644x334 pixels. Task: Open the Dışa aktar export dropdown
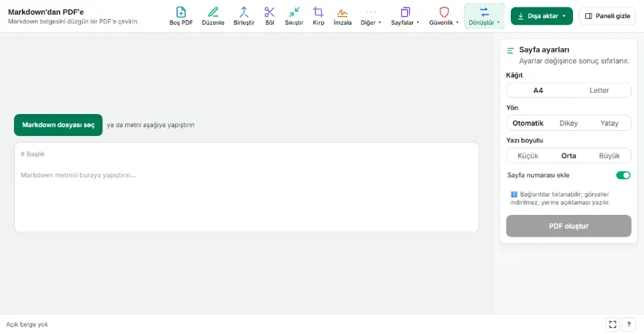[542, 16]
